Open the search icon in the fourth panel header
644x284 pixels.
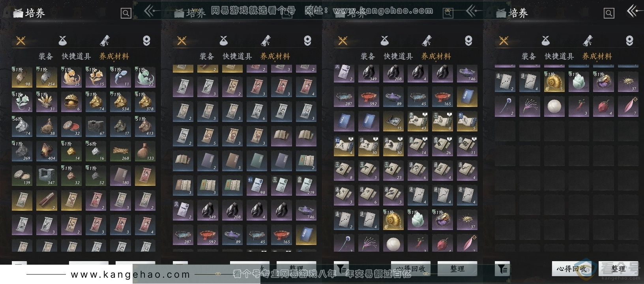coord(609,13)
